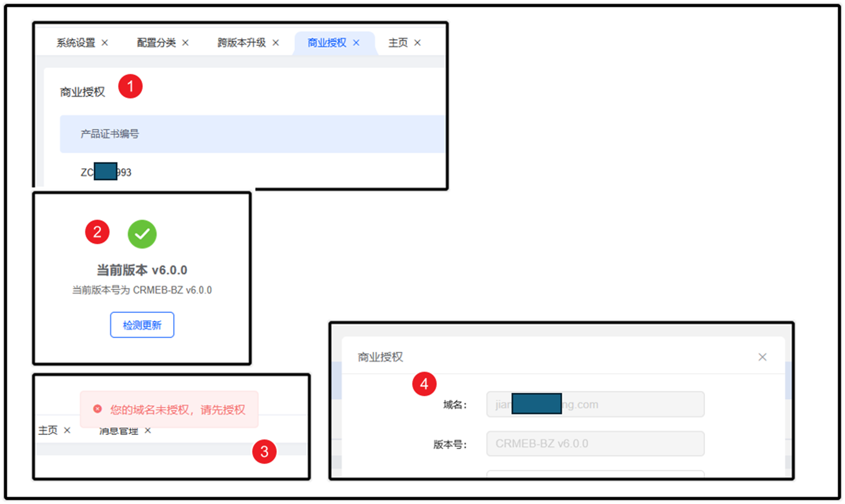845x504 pixels.
Task: Switch to the 消息管理 tab
Action: coord(119,431)
